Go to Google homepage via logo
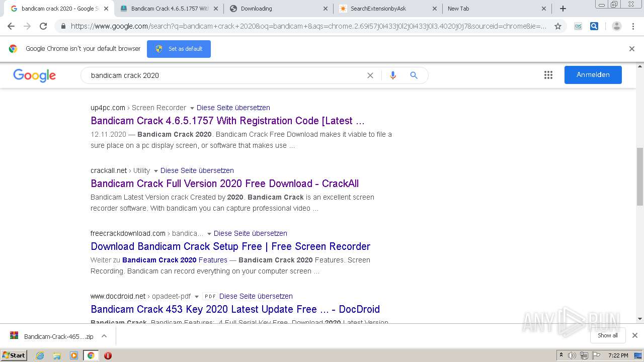 34,75
